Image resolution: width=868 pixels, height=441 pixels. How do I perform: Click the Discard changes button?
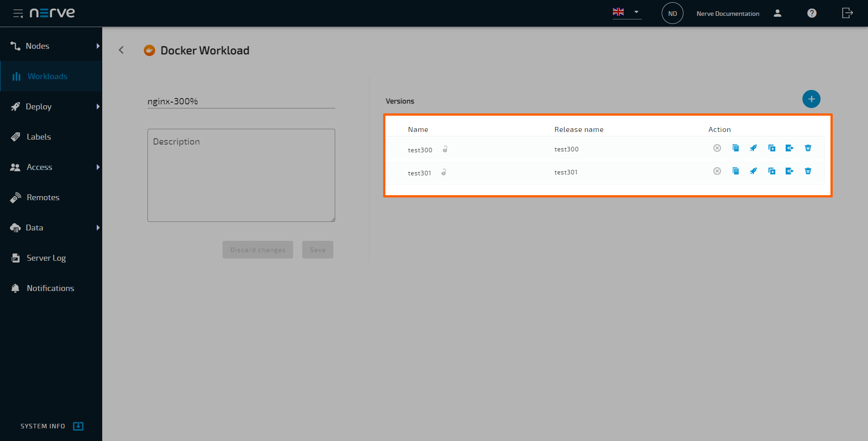coord(257,249)
